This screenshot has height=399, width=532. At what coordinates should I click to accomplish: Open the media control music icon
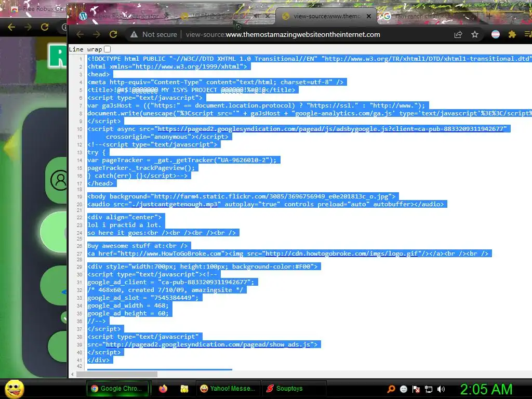point(528,34)
